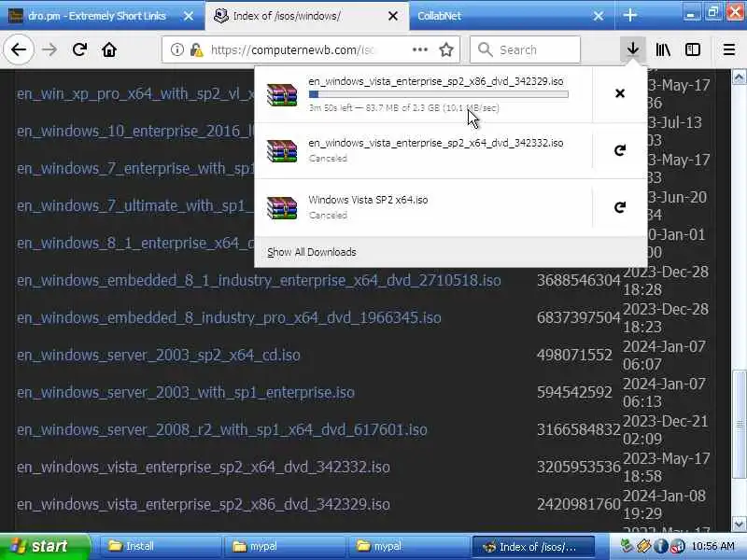Open en_windows_10_enterprise_2016 link
This screenshot has width=747, height=560.
pyautogui.click(x=135, y=131)
